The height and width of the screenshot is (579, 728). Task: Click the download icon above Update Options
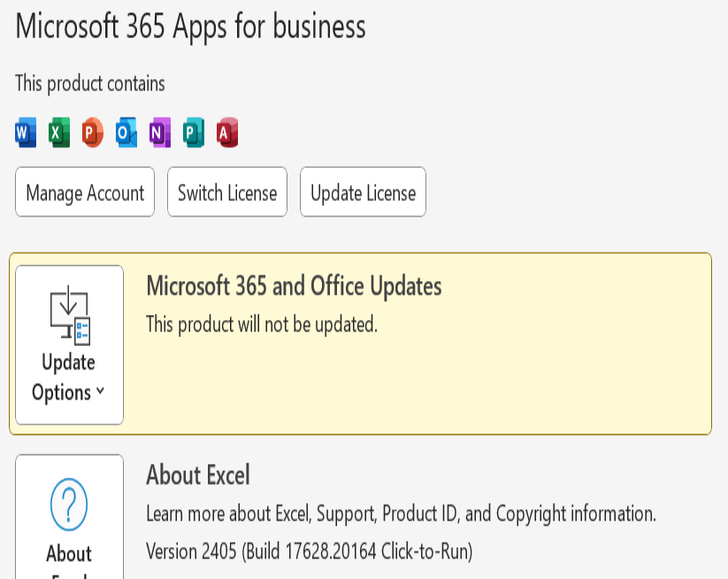[69, 315]
